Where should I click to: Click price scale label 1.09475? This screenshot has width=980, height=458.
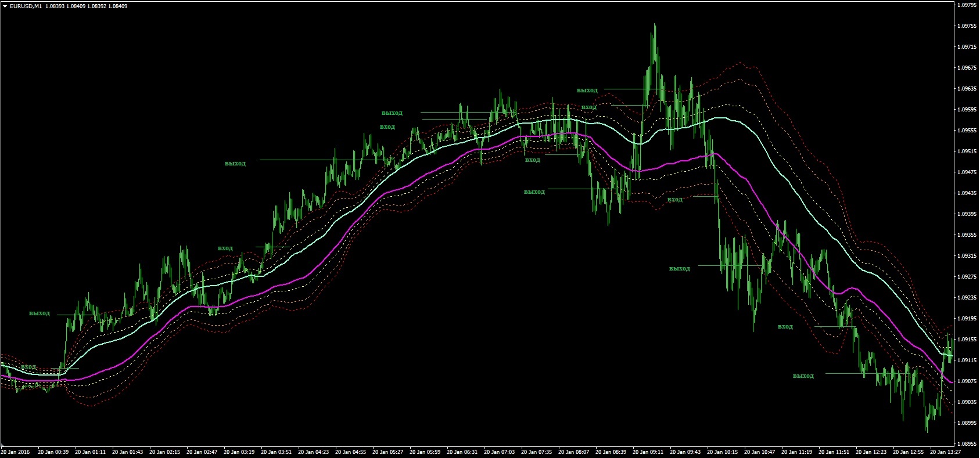(x=967, y=172)
